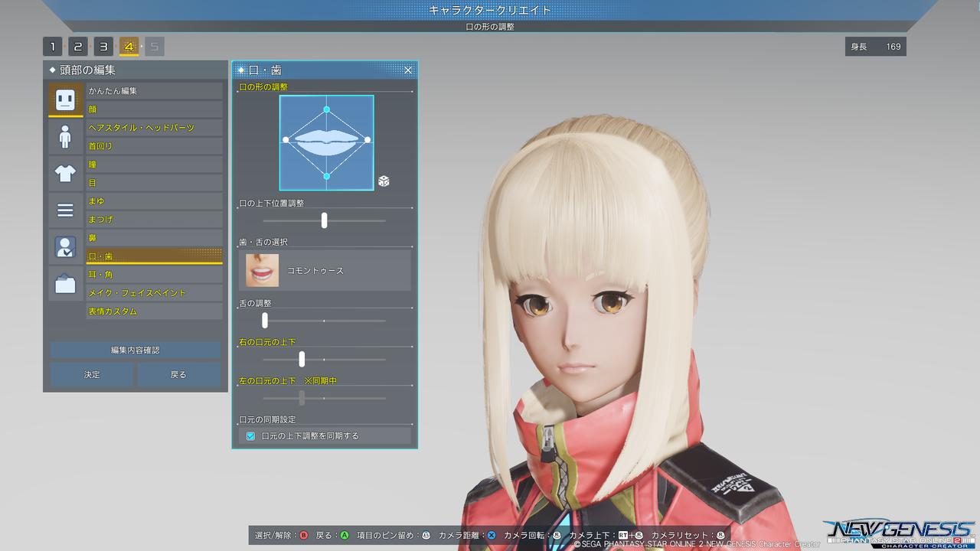This screenshot has width=980, height=551.
Task: Open the 表情カスタム menu item
Action: pos(154,311)
